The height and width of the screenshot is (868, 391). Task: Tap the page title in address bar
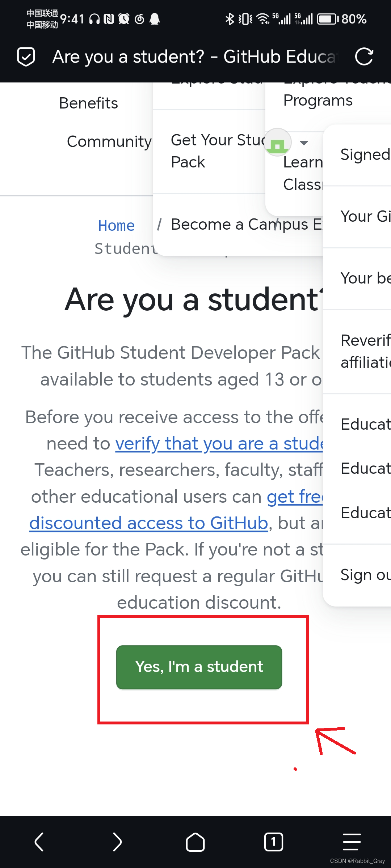coord(195,57)
